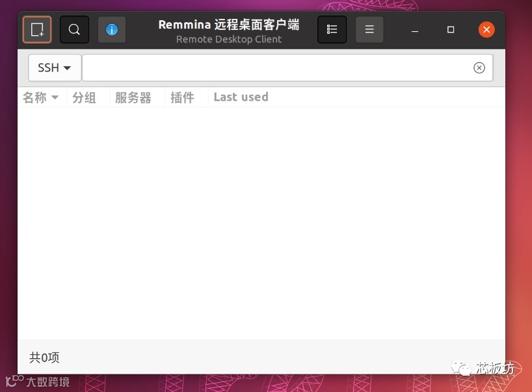
Task: Sort by the 分组 column header
Action: click(88, 98)
